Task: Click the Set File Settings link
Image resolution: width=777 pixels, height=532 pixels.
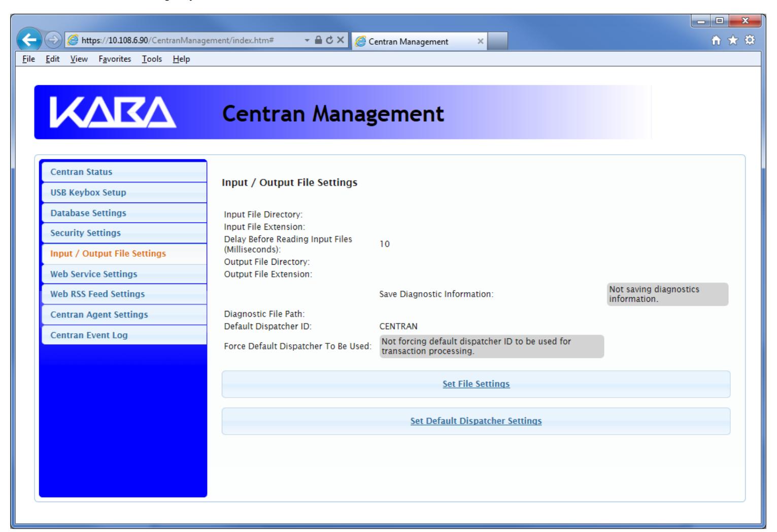Action: pos(476,384)
